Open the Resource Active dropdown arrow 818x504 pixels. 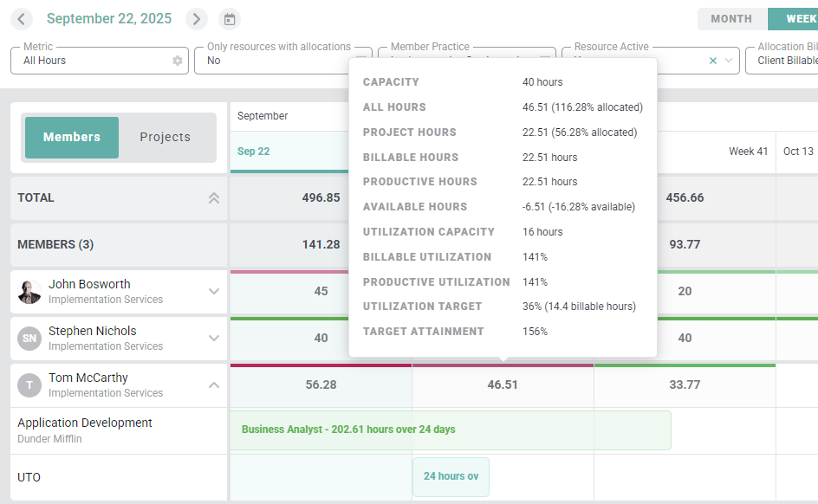pyautogui.click(x=730, y=61)
